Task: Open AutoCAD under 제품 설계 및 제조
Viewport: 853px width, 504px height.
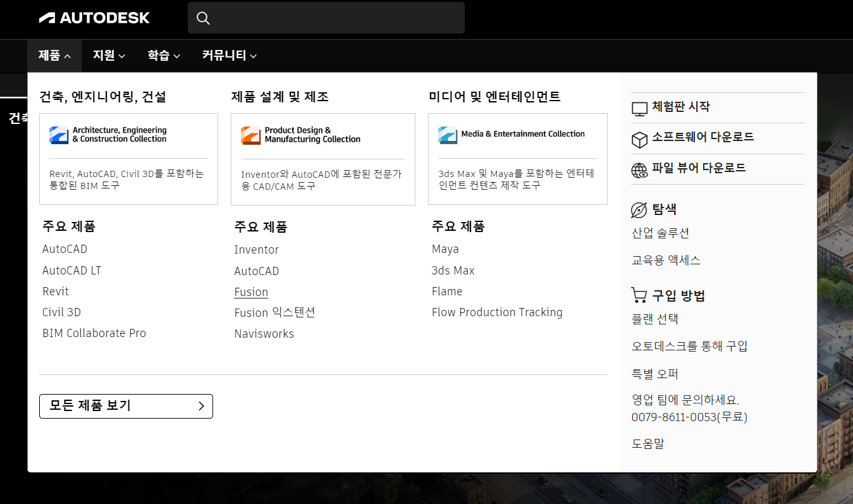Action: coord(256,271)
